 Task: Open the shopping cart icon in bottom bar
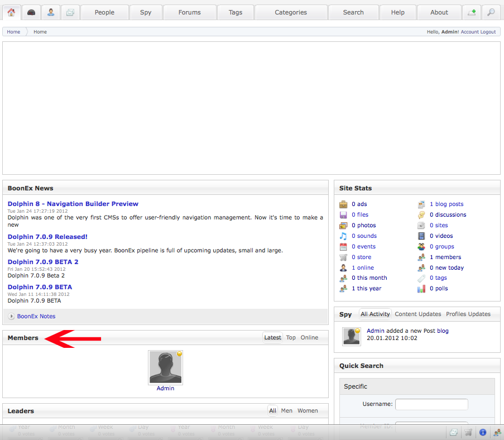[469, 432]
